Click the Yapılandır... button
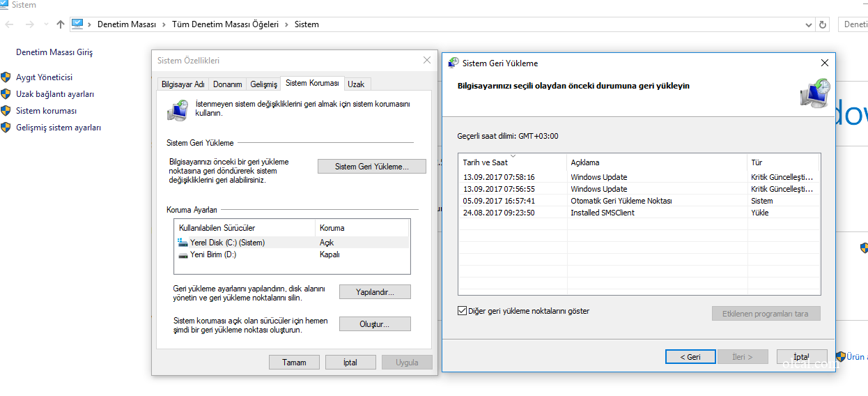 pyautogui.click(x=375, y=292)
